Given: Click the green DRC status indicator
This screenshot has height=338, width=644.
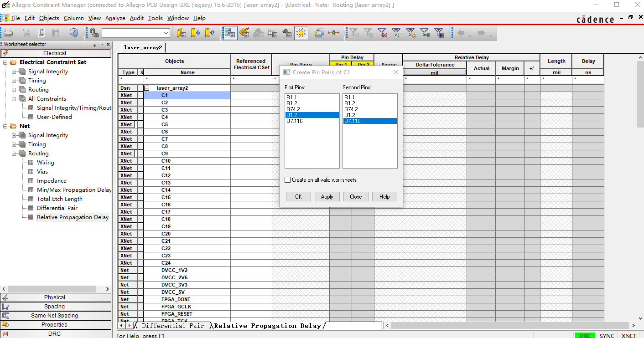Looking at the screenshot, I should 585,336.
